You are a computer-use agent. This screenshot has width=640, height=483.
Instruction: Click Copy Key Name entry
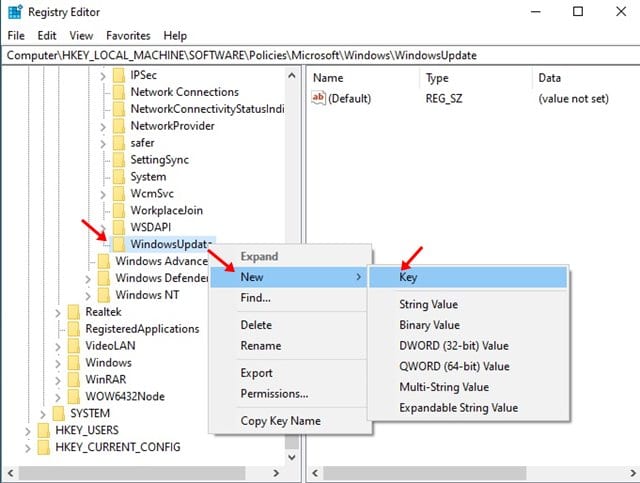[x=280, y=421]
